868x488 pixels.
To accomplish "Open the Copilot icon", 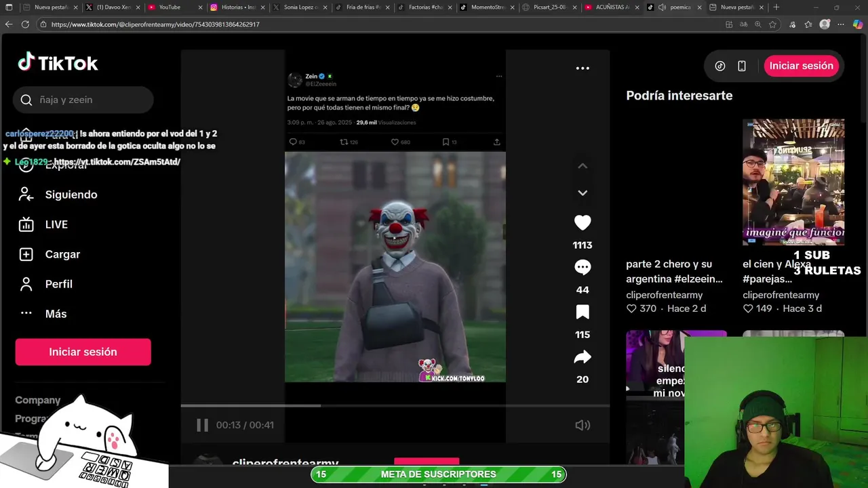I will (x=858, y=24).
